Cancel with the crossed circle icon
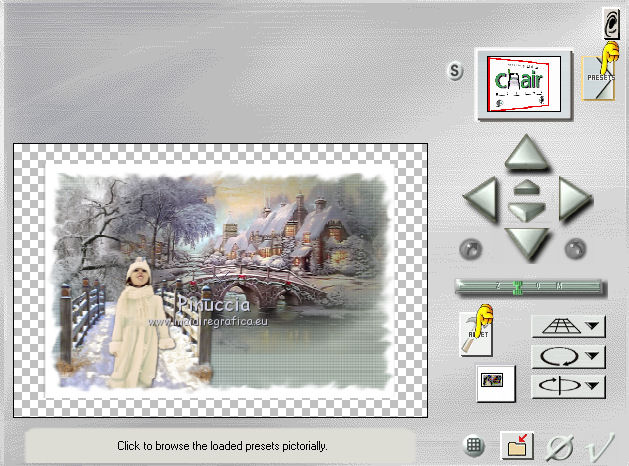This screenshot has width=629, height=466. [x=560, y=448]
